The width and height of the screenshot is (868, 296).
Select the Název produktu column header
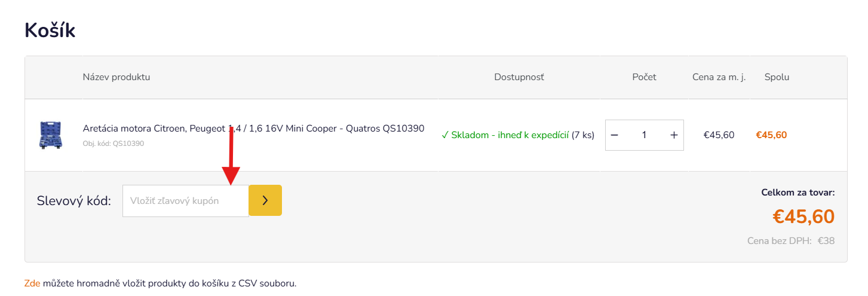pos(116,77)
